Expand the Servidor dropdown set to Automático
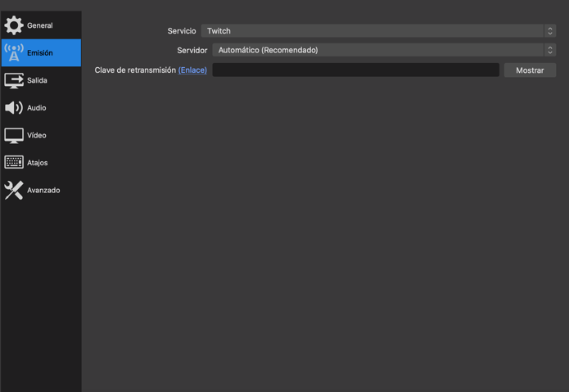Screen dimensions: 569x392 377,50
